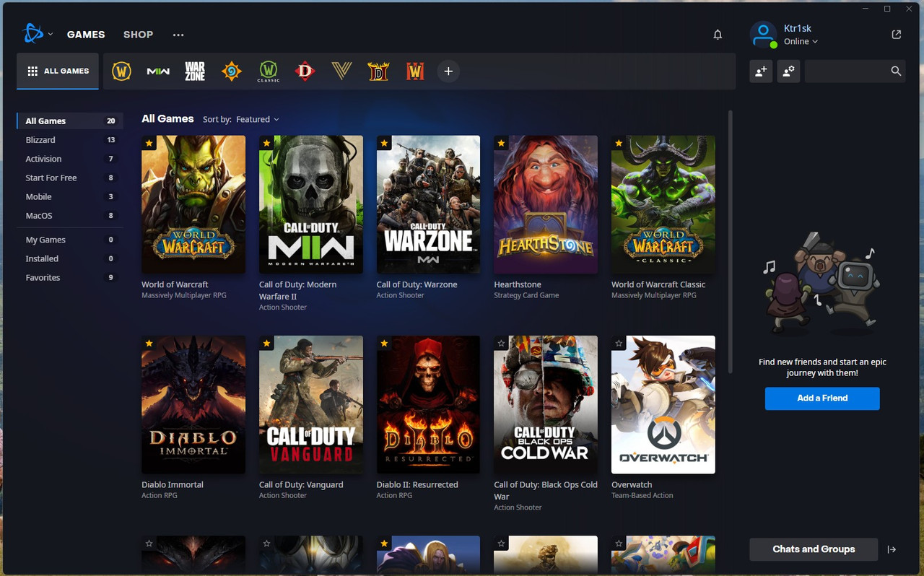This screenshot has width=924, height=576.
Task: Unfavorite Modern Warfare II star
Action: 266,143
